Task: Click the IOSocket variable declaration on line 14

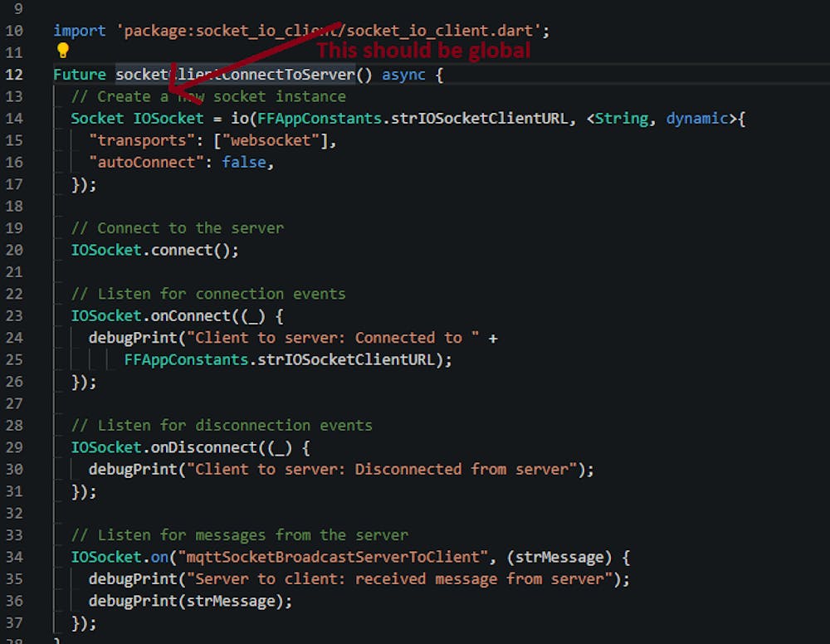Action: [x=168, y=119]
